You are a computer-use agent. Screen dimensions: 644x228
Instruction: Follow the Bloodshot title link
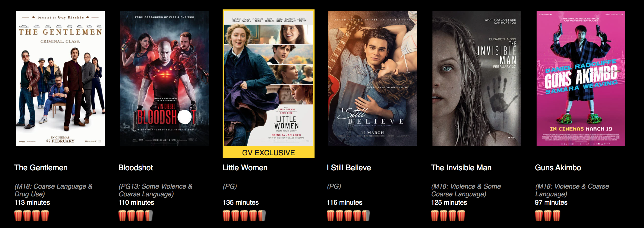coord(136,168)
